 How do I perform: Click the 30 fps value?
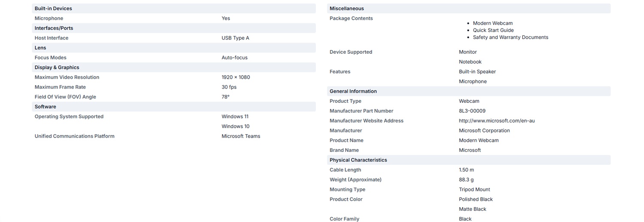(x=229, y=87)
